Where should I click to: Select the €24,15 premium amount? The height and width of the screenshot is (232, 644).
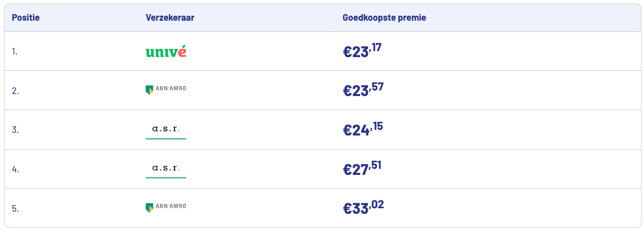(x=363, y=129)
